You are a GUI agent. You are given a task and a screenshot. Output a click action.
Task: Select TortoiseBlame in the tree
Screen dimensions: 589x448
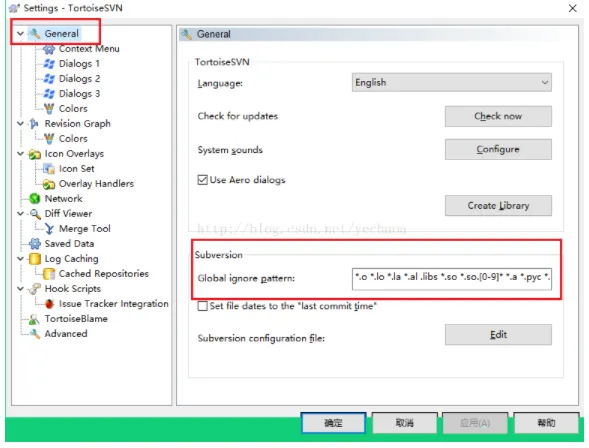[x=76, y=319]
